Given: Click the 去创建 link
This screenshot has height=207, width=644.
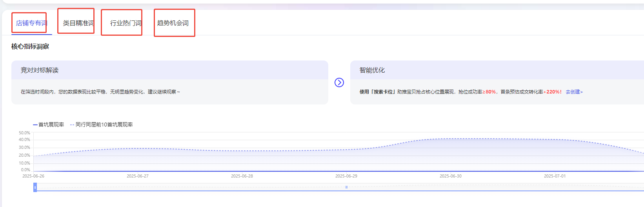Looking at the screenshot, I should [x=574, y=92].
